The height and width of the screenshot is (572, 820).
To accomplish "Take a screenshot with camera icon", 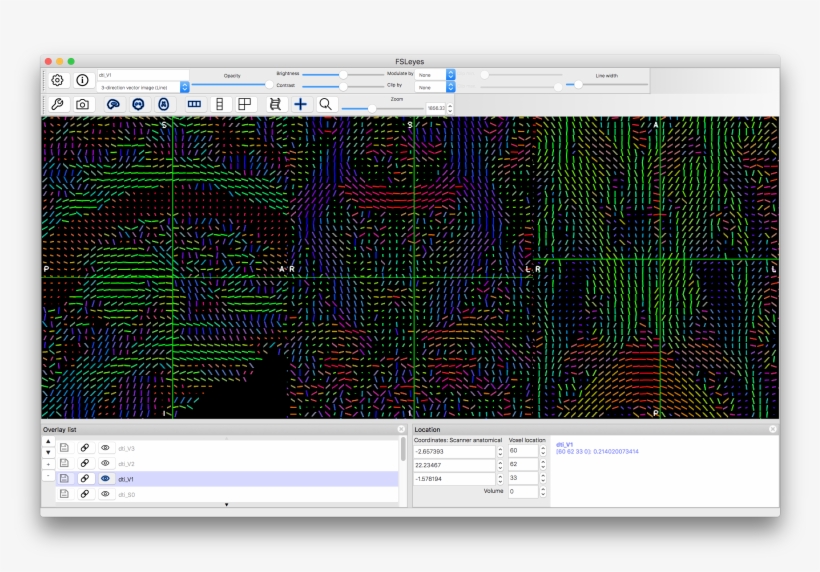I will (x=82, y=104).
